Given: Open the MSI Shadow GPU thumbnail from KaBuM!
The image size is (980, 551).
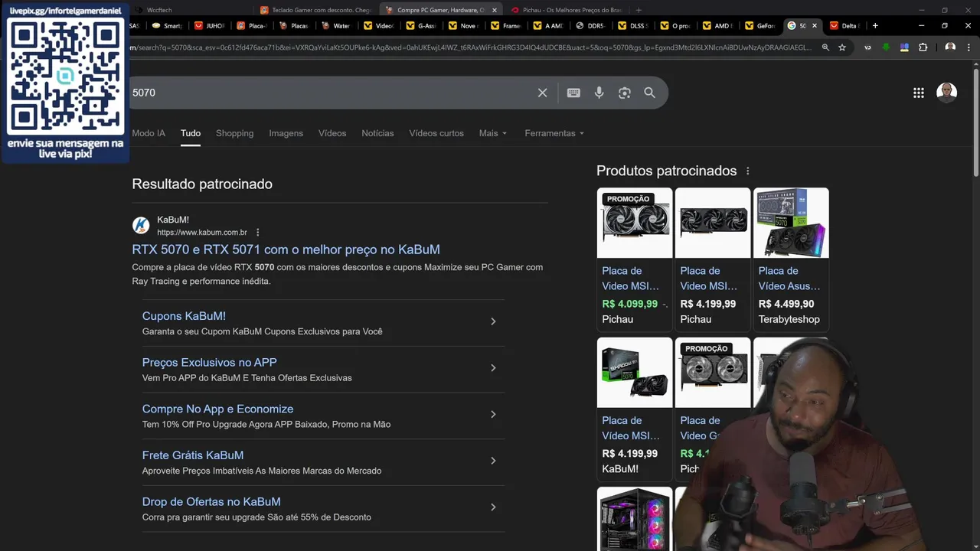Looking at the screenshot, I should tap(635, 373).
